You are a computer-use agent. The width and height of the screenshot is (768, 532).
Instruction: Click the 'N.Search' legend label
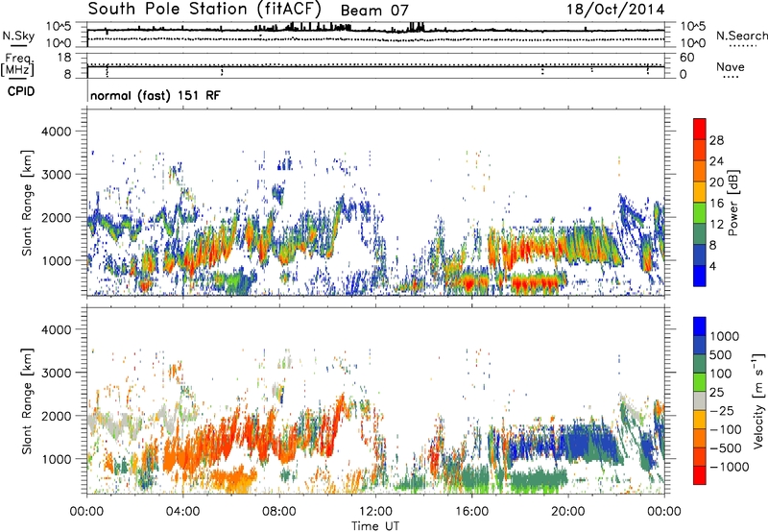coord(741,36)
